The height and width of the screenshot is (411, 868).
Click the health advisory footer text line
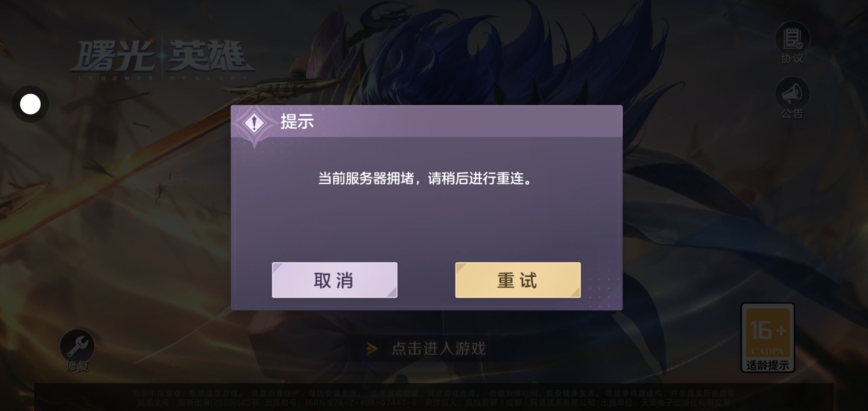tap(433, 393)
